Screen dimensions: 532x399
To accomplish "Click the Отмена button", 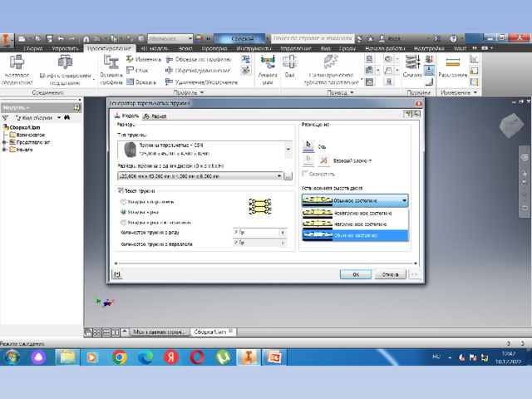I will coord(387,273).
